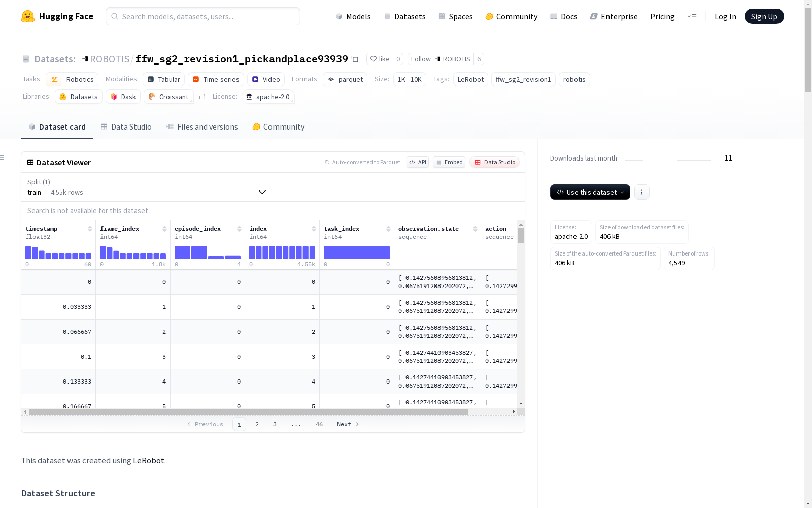Click the robotis tag
The height and width of the screenshot is (508, 812).
click(x=574, y=79)
